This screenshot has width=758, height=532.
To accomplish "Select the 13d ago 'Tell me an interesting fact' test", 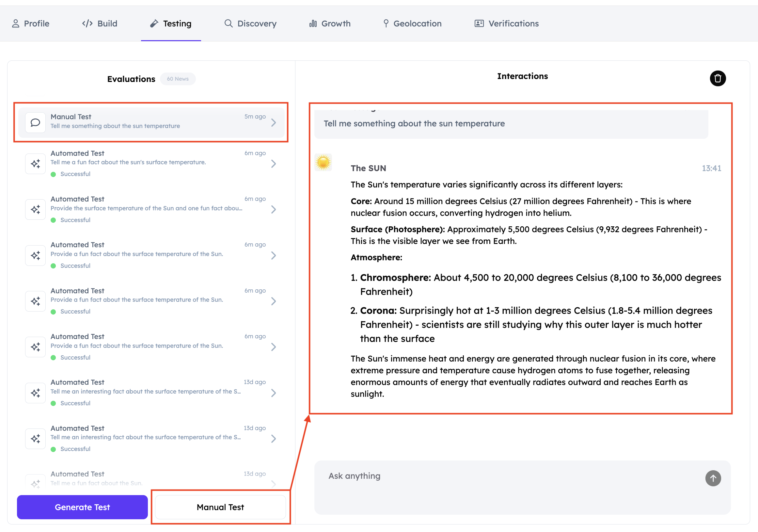I will click(145, 392).
